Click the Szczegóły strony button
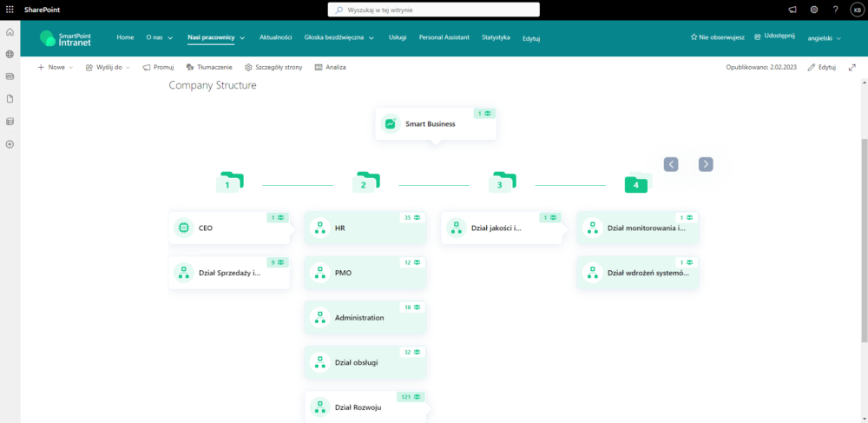Viewport: 868px width, 423px height. (x=273, y=67)
